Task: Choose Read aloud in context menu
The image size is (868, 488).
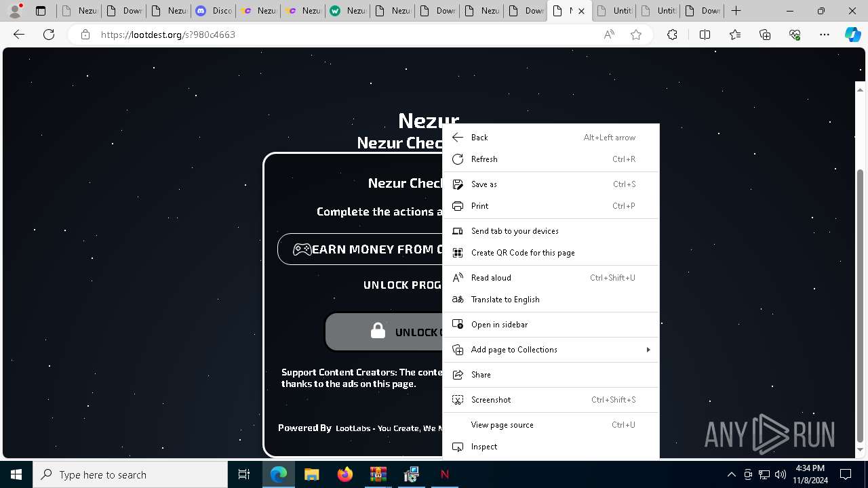Action: pos(551,278)
